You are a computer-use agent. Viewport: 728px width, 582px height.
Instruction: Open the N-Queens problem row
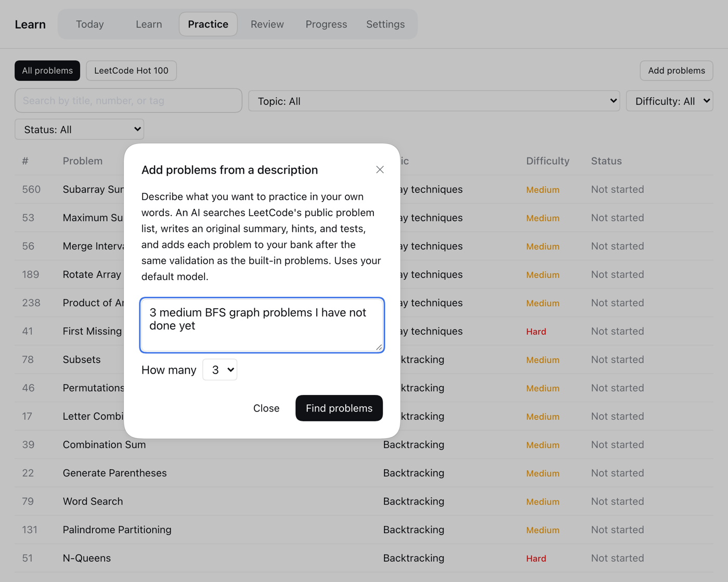click(364, 558)
